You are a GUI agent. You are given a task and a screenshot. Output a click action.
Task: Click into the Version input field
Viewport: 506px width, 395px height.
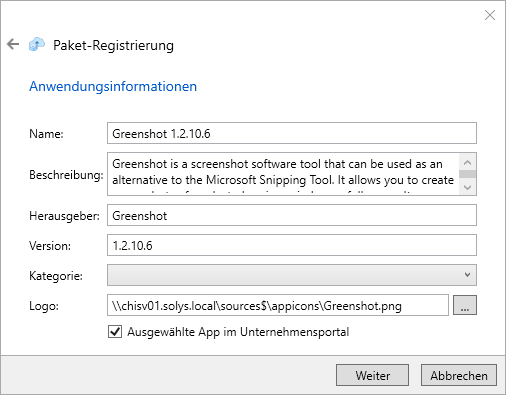tap(292, 245)
